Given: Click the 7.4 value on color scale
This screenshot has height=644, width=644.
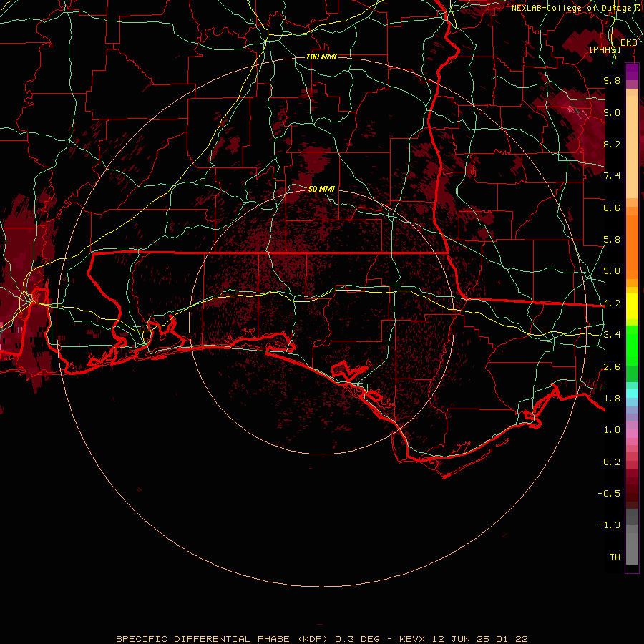Looking at the screenshot, I should (612, 176).
